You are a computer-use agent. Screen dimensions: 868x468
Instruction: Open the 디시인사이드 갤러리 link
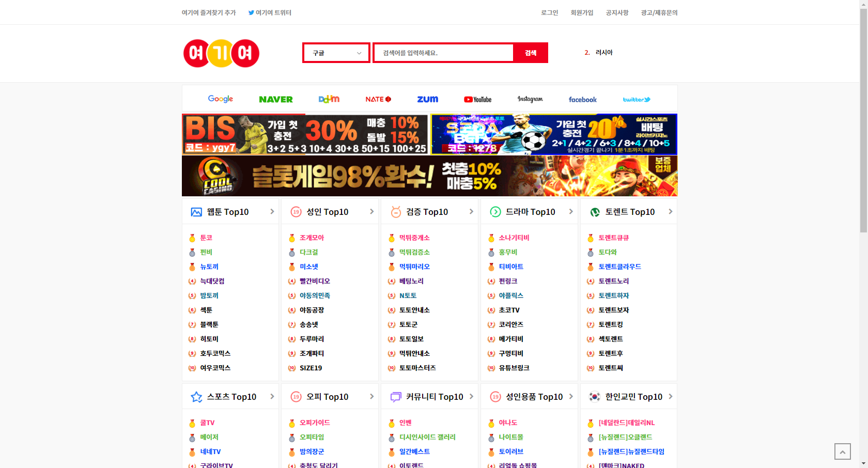[x=427, y=437]
